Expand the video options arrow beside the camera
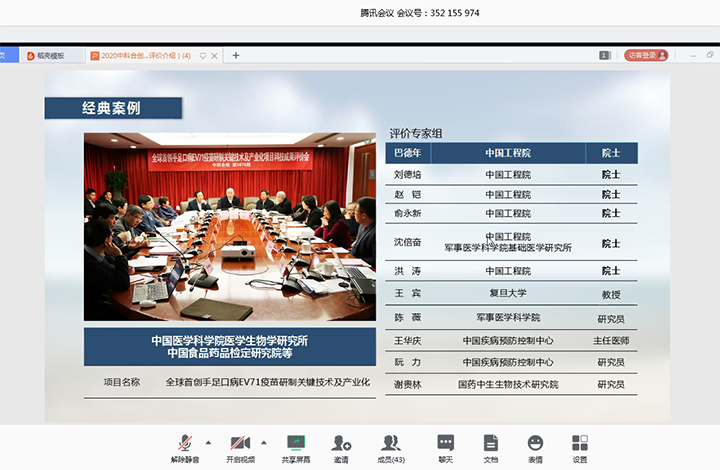Image resolution: width=720 pixels, height=470 pixels. point(264,441)
